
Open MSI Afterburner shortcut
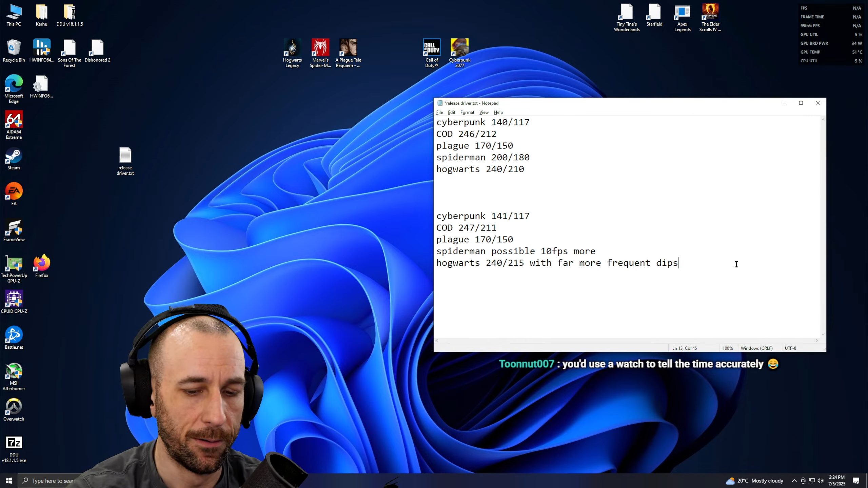tap(14, 377)
